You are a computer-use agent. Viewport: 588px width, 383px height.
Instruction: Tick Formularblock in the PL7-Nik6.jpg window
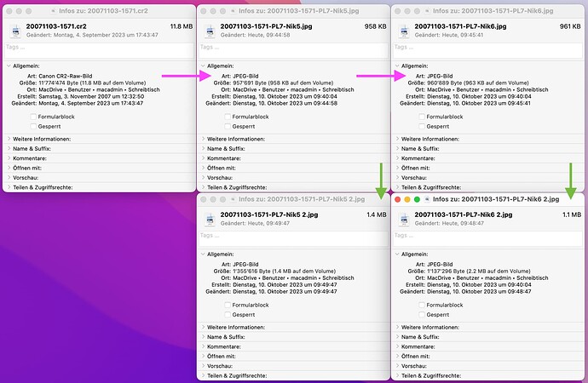[422, 117]
